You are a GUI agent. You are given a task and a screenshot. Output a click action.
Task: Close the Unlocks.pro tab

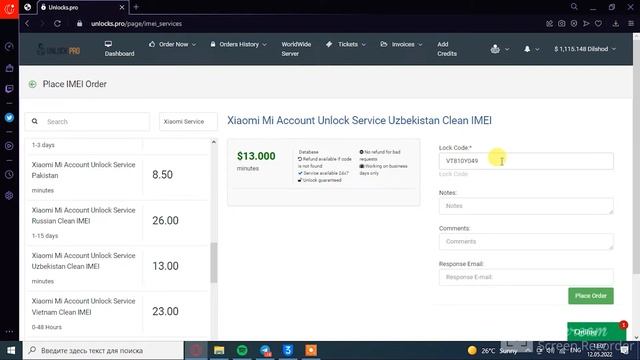pos(122,7)
